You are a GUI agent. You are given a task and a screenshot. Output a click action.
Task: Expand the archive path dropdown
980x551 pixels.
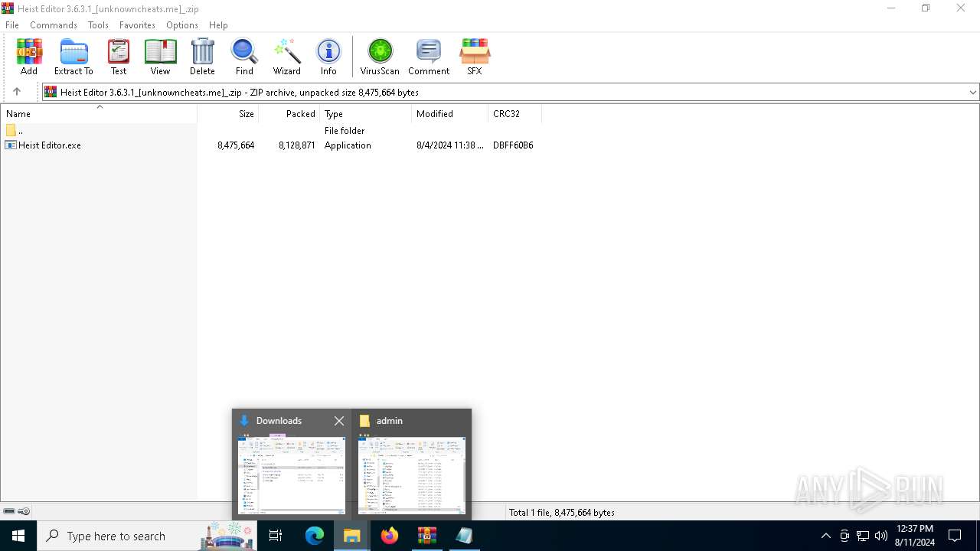coord(972,92)
